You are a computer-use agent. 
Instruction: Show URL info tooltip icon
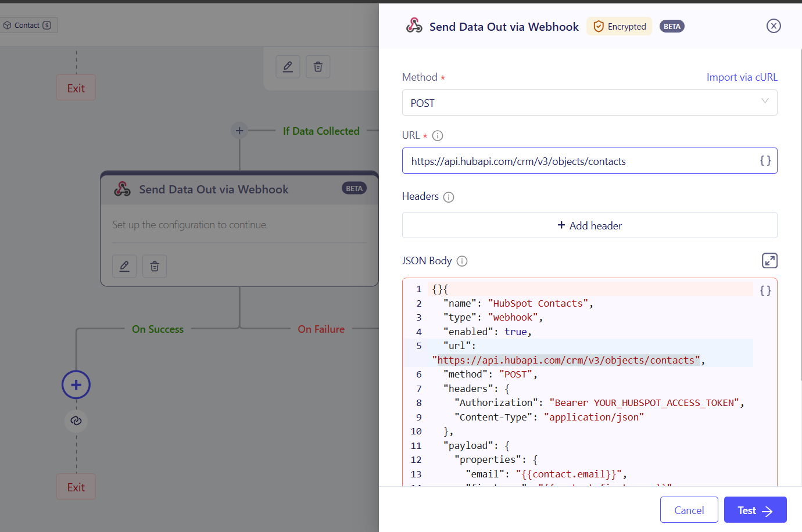(x=438, y=135)
